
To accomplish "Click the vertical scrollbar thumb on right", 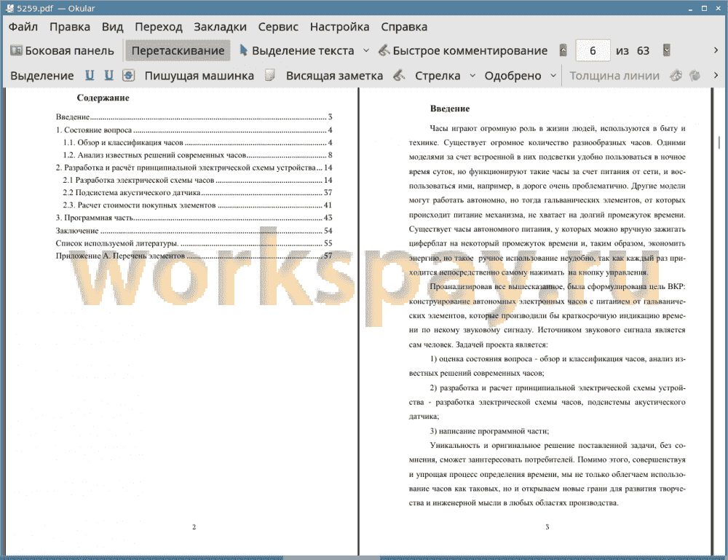I will [719, 141].
